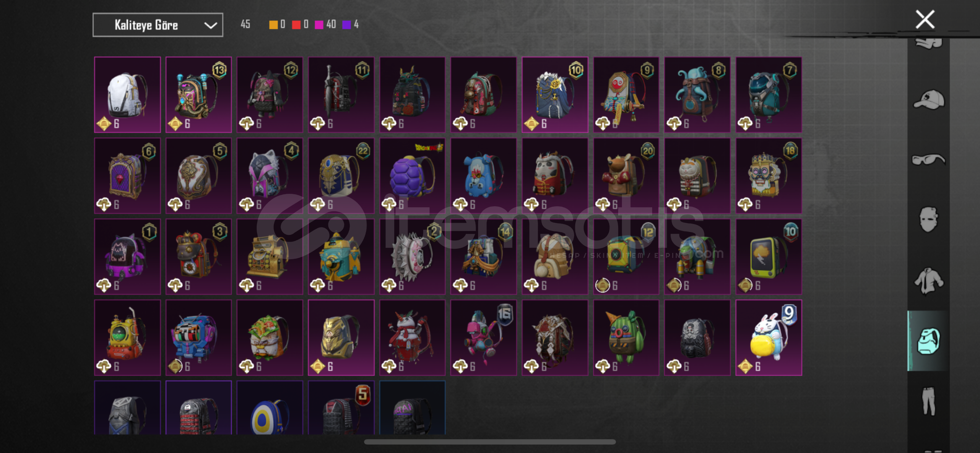980x453 pixels.
Task: Select the shirt outfit category icon
Action: (x=928, y=280)
